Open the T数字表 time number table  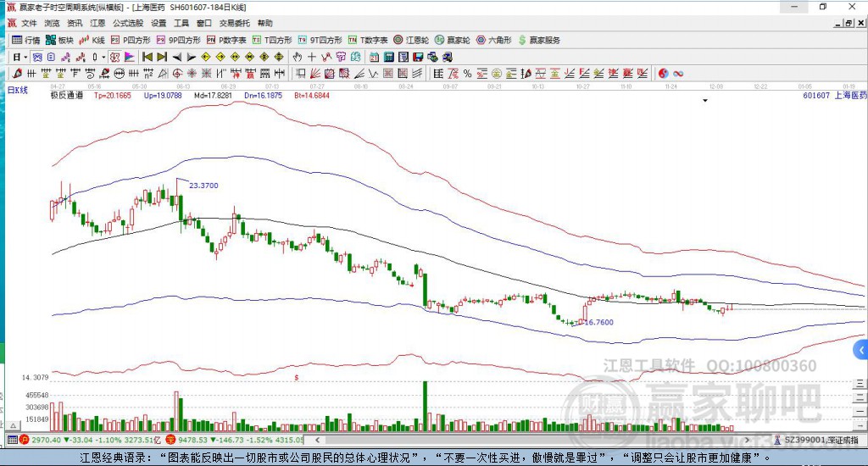coord(368,40)
